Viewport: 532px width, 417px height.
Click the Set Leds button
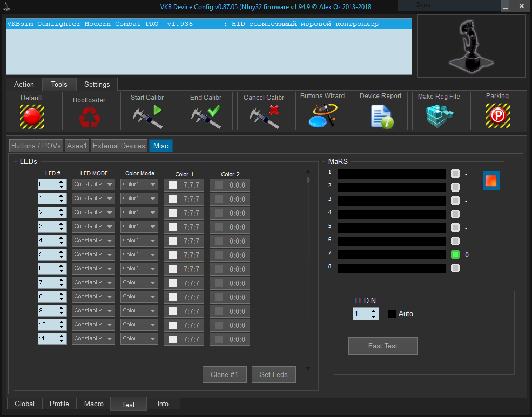point(274,375)
